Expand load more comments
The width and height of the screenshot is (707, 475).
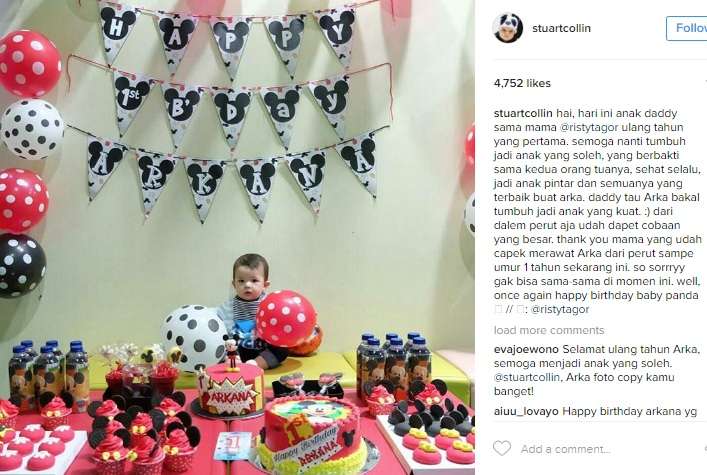(x=549, y=330)
